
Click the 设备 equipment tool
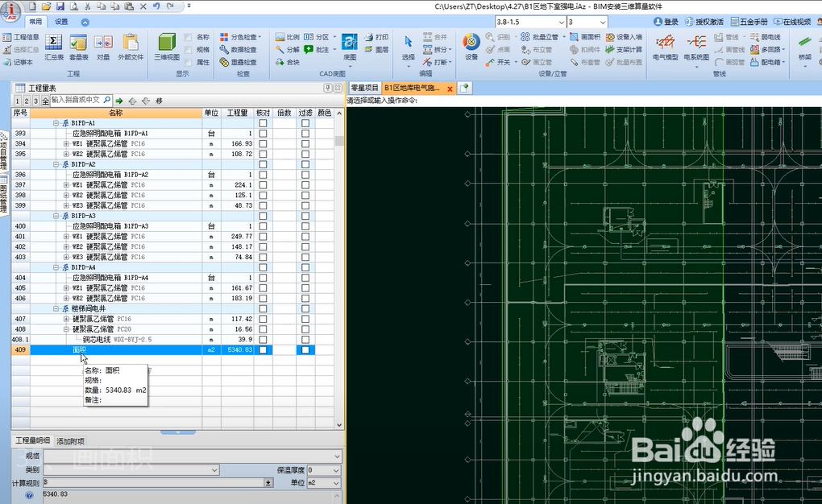pos(471,48)
